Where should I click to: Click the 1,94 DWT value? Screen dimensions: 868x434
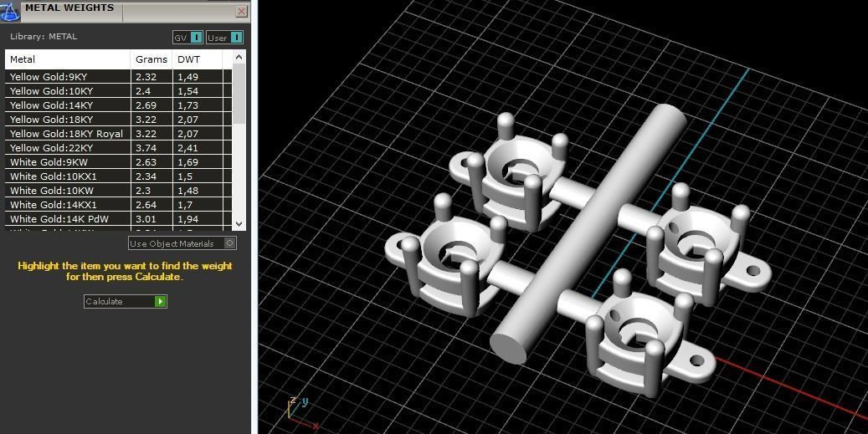(187, 219)
